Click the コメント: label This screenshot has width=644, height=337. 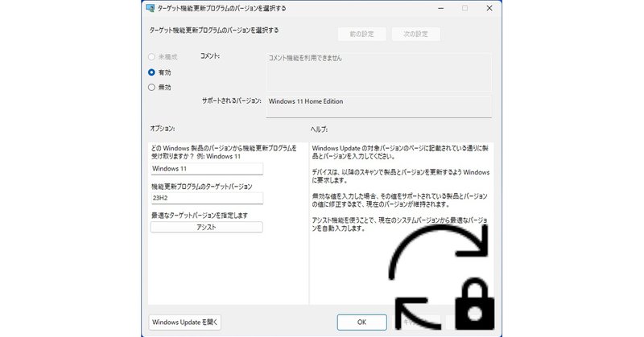tap(210, 55)
